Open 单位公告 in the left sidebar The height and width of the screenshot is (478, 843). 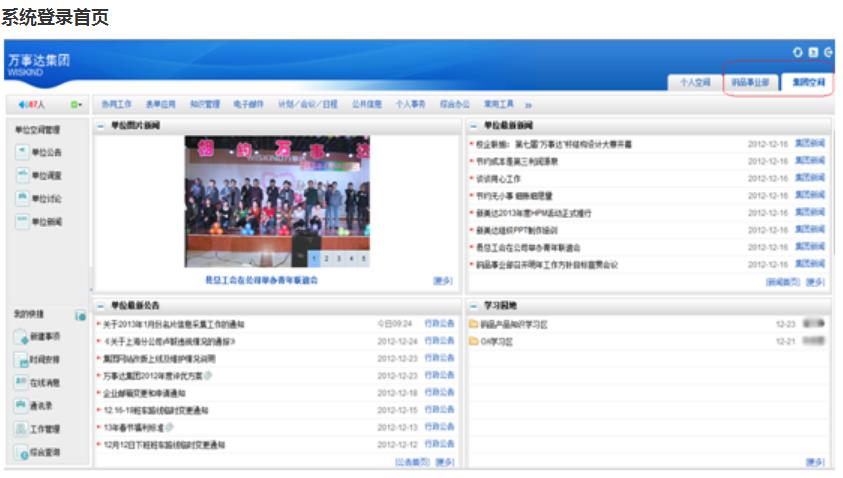(40, 152)
